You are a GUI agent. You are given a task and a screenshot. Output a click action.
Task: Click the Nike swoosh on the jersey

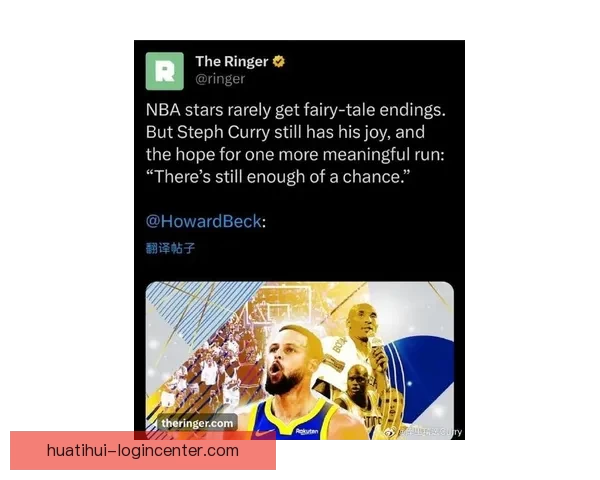(x=264, y=434)
